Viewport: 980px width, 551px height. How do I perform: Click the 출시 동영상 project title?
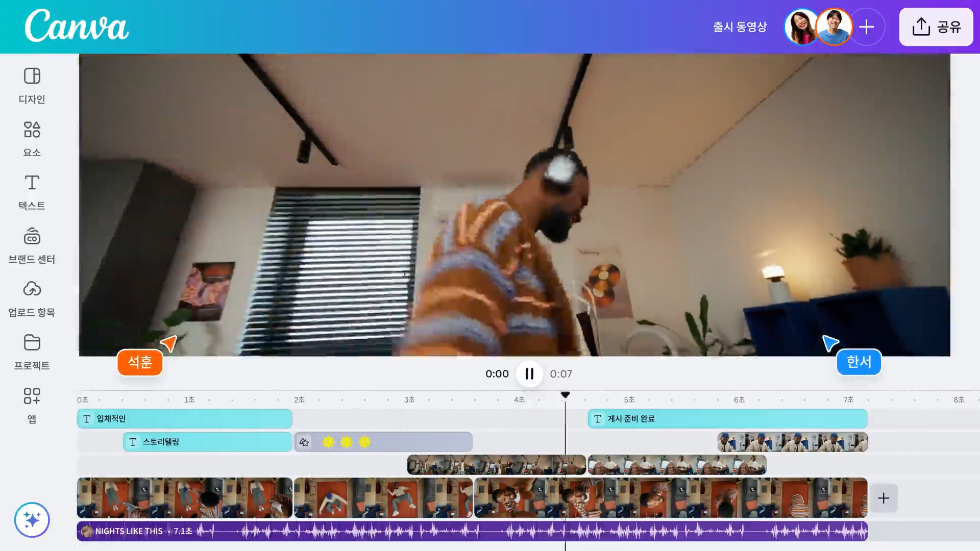[x=740, y=27]
